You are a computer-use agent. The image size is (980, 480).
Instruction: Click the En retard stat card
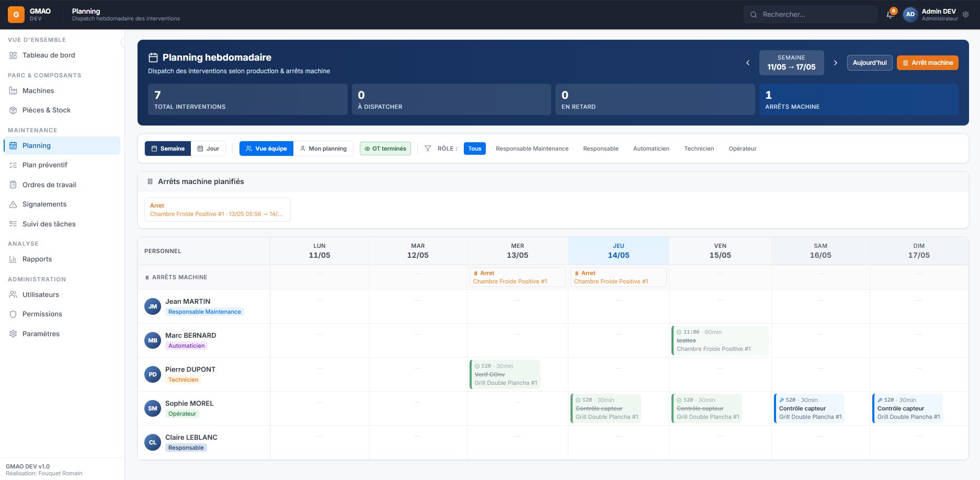pos(655,99)
